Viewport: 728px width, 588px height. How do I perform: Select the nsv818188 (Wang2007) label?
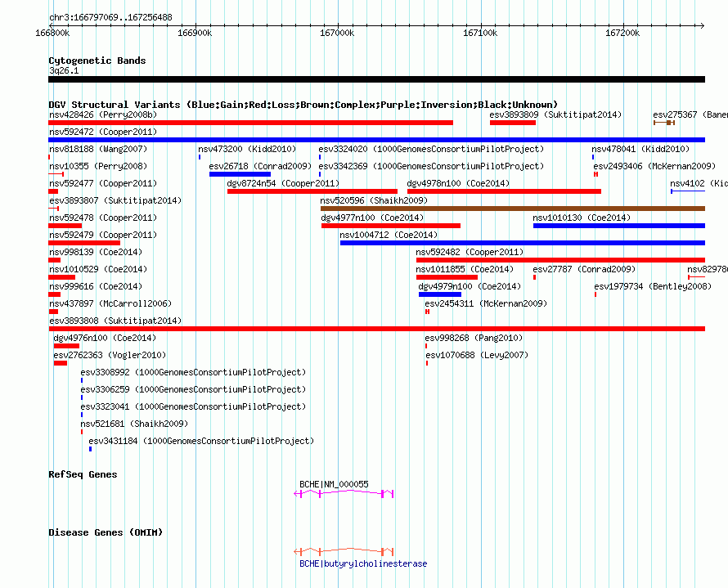[x=98, y=149]
